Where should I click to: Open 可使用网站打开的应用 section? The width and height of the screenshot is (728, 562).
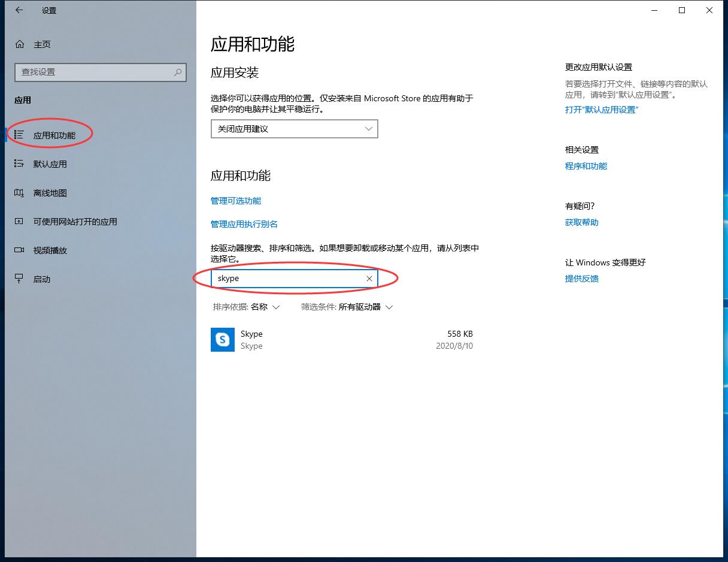(x=75, y=222)
